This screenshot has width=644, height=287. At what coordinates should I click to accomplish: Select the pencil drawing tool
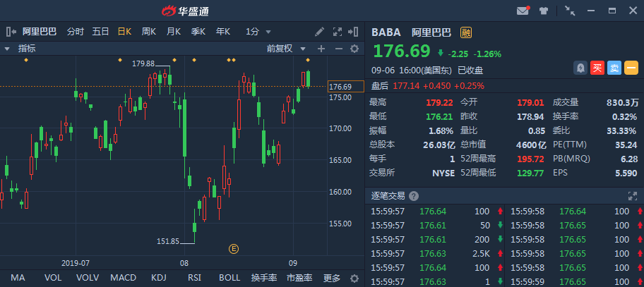[319, 31]
